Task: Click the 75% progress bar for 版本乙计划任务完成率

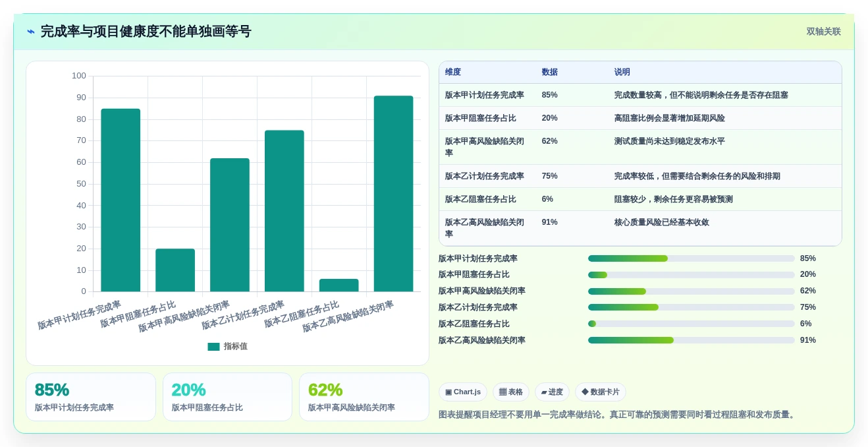Action: click(692, 307)
